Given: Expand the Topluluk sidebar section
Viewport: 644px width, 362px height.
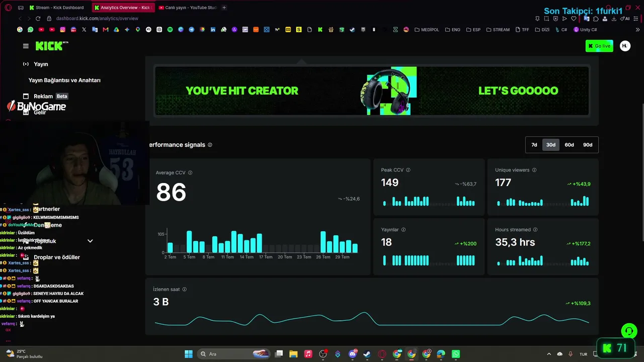Looking at the screenshot, I should (90, 241).
